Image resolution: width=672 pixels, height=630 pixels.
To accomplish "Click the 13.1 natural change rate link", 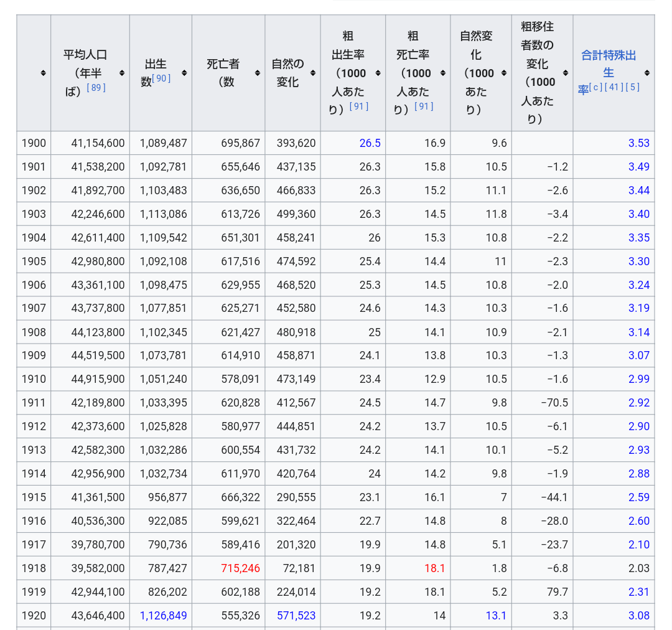I will 496,616.
